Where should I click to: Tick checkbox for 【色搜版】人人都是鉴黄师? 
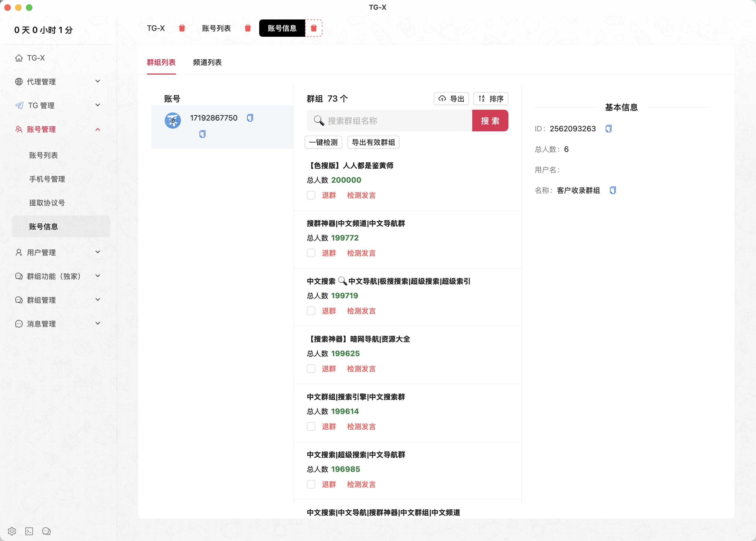point(311,195)
